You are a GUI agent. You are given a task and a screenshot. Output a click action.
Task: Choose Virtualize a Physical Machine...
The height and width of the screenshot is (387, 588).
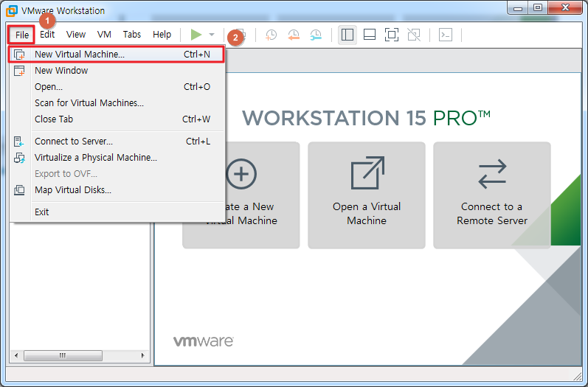[117, 157]
